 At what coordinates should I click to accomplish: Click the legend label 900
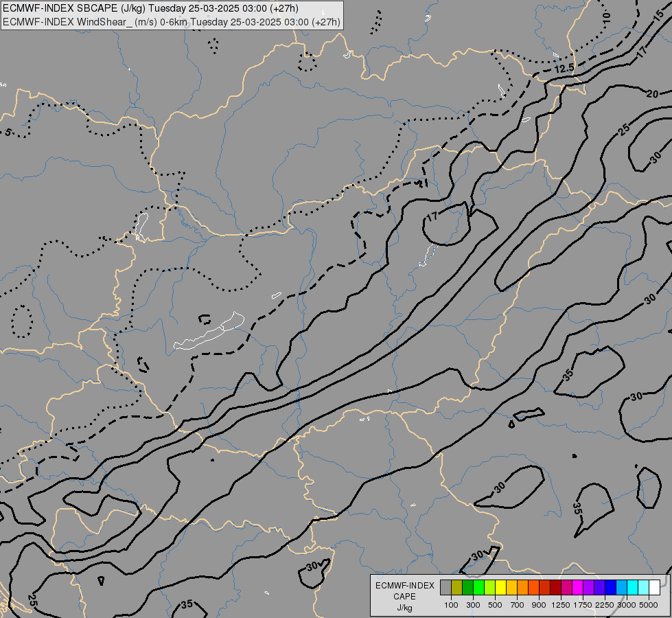pos(539,605)
